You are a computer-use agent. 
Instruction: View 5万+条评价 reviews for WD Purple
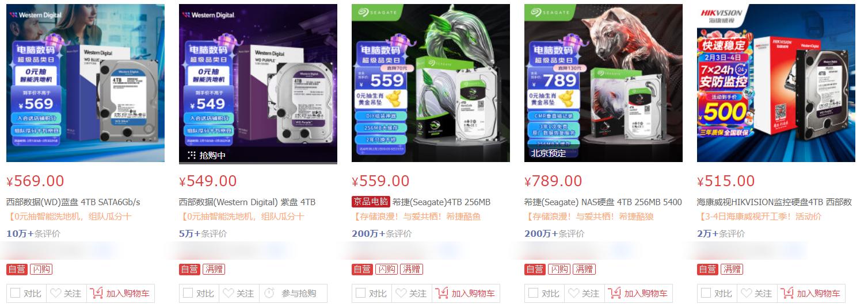203,233
